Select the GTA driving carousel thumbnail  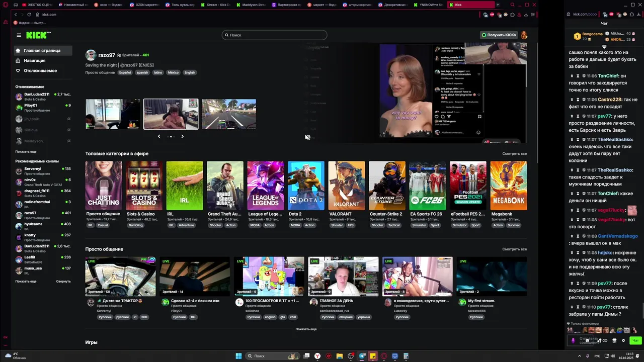tap(229, 114)
